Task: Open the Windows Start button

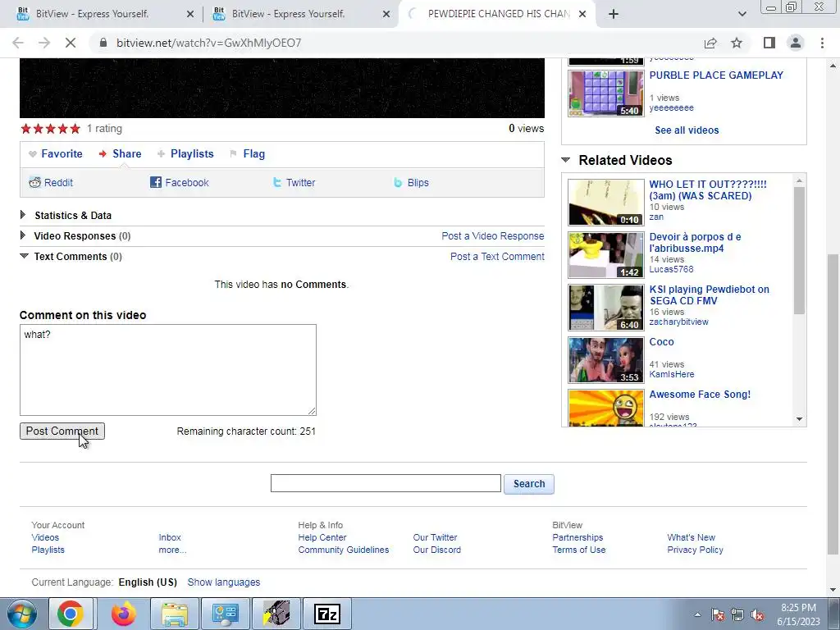Action: pyautogui.click(x=22, y=614)
